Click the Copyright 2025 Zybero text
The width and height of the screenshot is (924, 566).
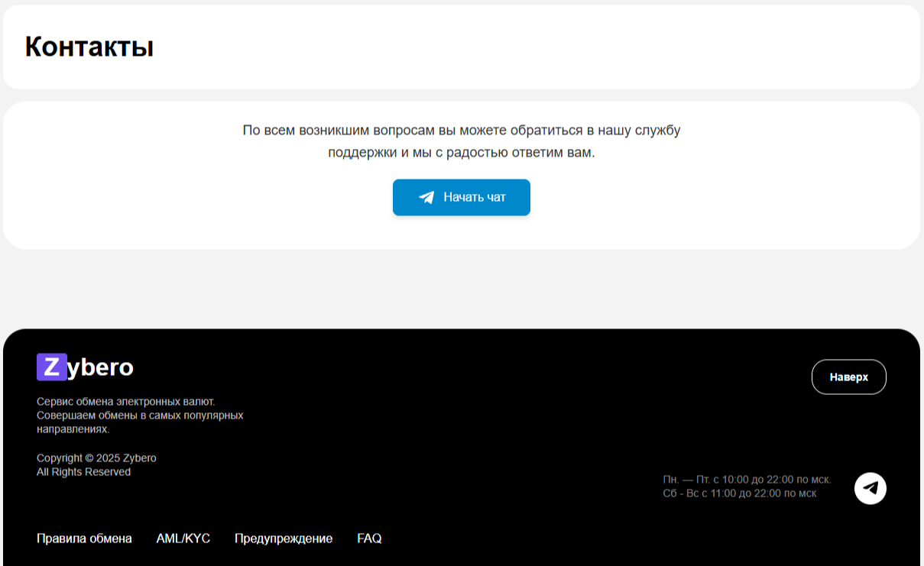[96, 458]
